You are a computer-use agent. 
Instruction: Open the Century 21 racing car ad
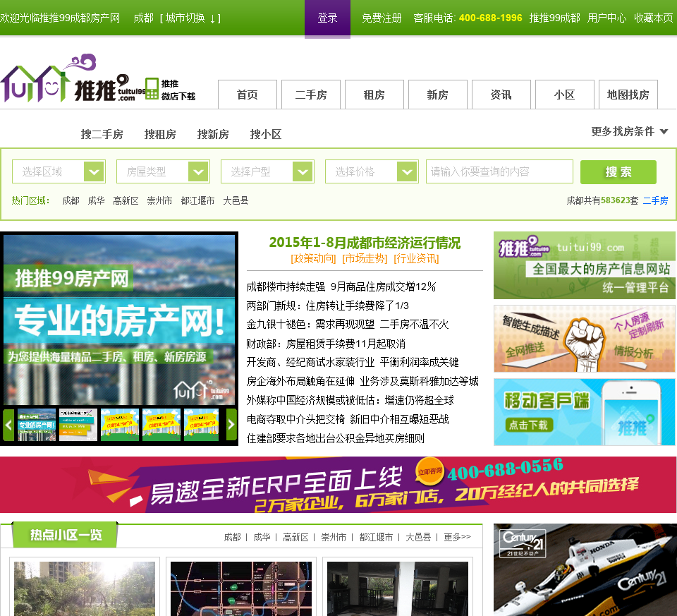click(585, 569)
